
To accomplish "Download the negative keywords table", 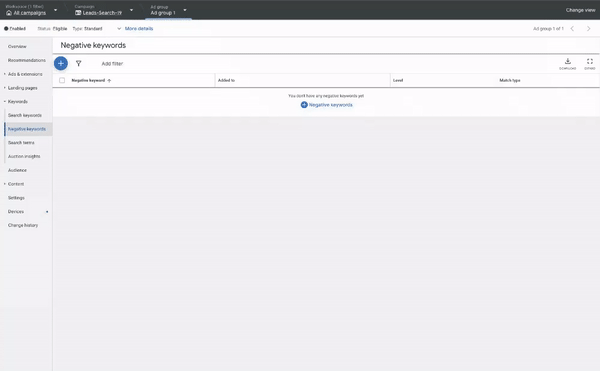I will (x=567, y=63).
